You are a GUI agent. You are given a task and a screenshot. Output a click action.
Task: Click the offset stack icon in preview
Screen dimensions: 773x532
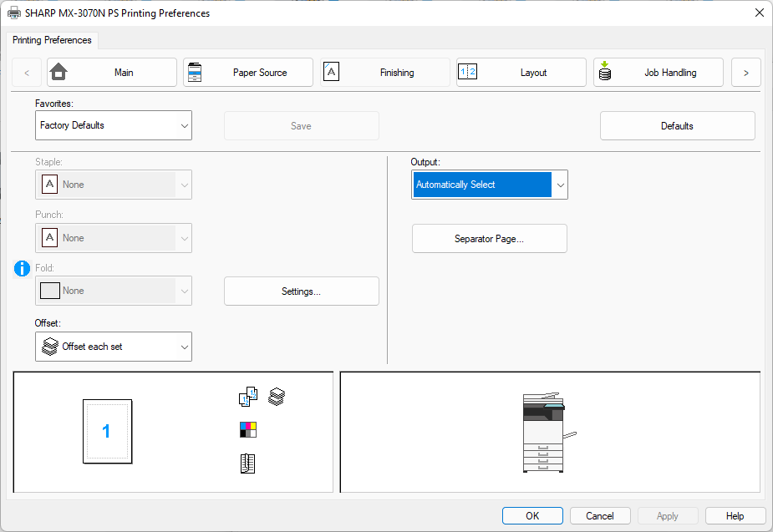click(x=277, y=397)
